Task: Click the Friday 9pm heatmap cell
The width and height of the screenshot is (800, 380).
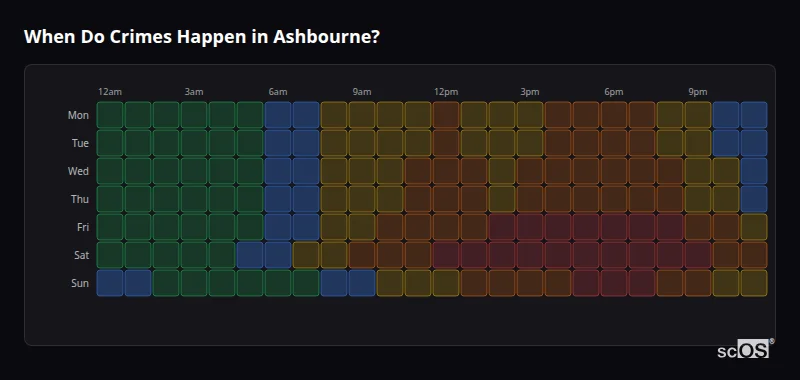Action: [x=698, y=227]
